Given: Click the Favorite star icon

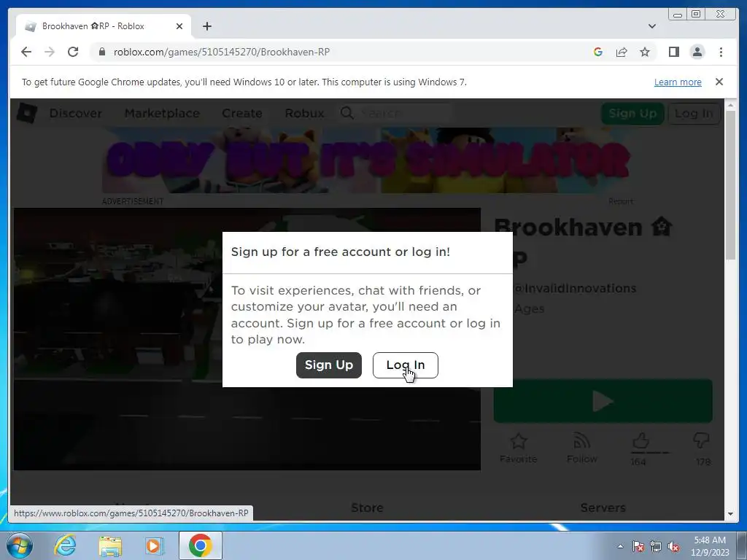Looking at the screenshot, I should 519,441.
